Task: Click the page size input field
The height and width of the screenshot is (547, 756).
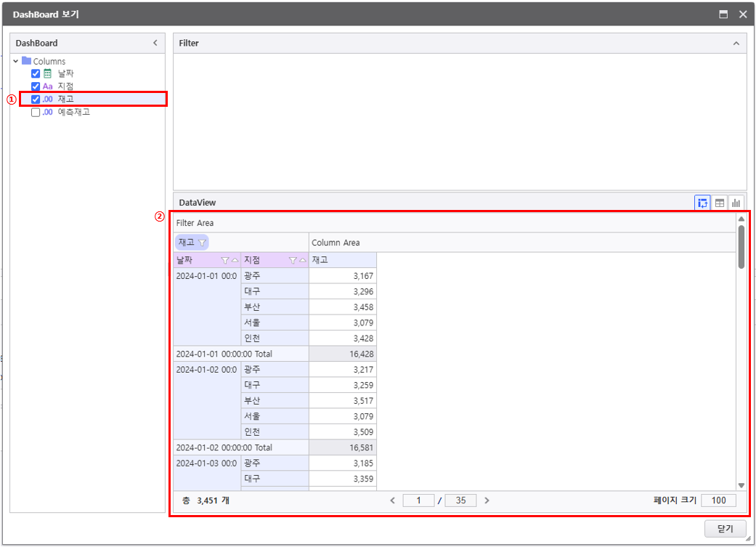Action: (x=718, y=501)
